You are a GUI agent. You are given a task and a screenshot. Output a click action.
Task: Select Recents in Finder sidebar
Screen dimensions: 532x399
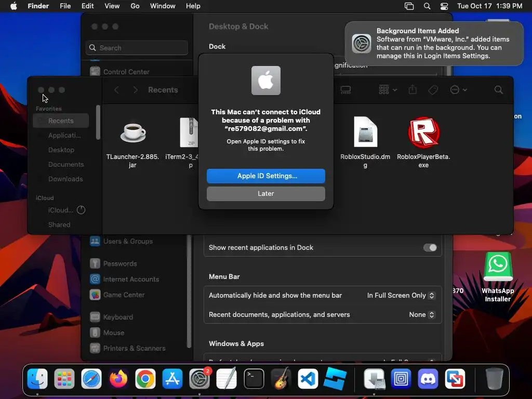coord(61,121)
